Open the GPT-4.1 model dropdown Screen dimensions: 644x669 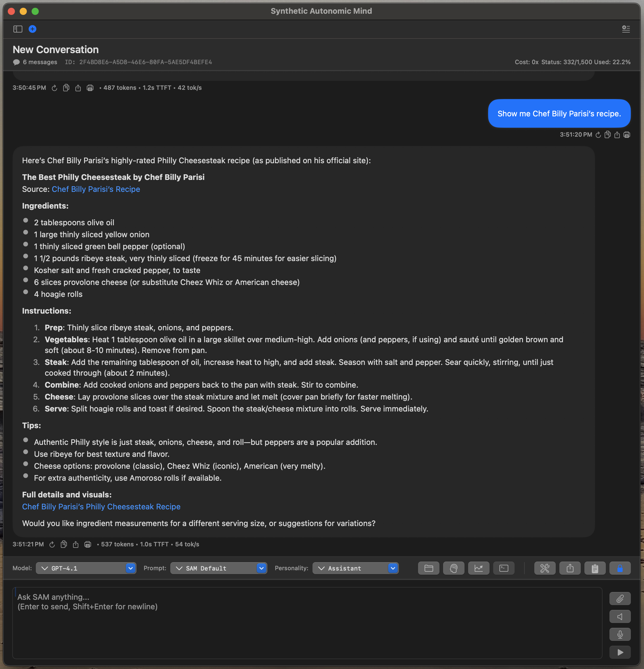click(86, 568)
